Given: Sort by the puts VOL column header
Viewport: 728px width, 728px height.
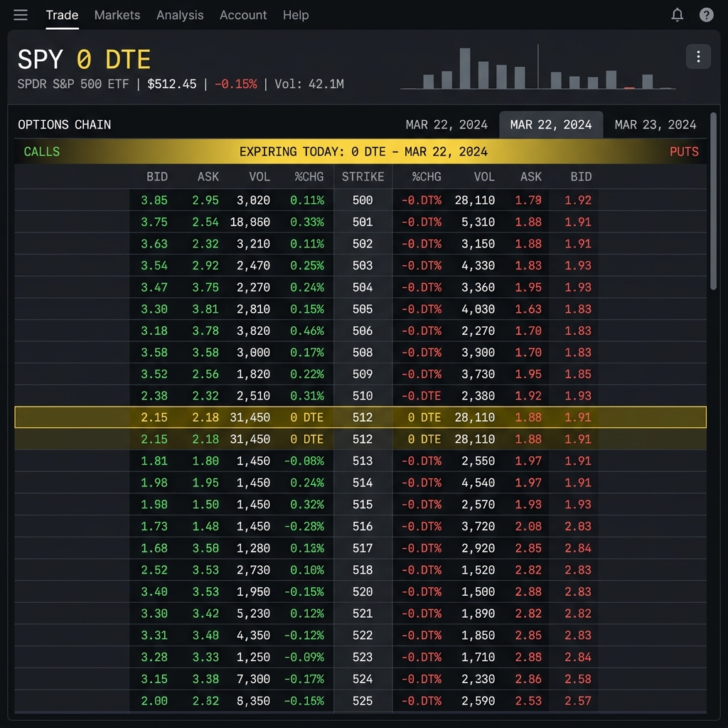Looking at the screenshot, I should [483, 176].
